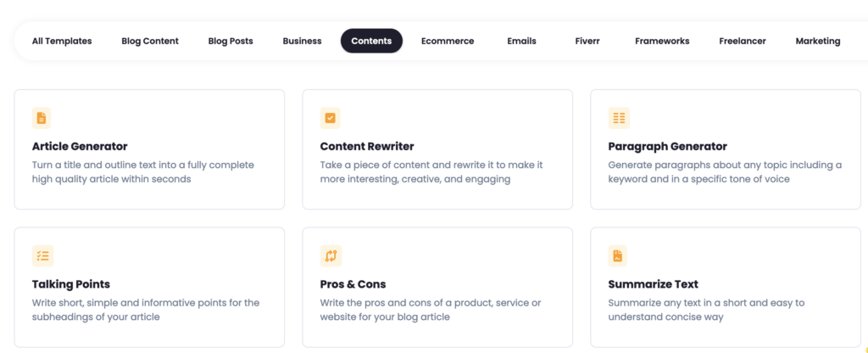Show the Ecommerce templates
This screenshot has height=353, width=868.
pos(448,41)
